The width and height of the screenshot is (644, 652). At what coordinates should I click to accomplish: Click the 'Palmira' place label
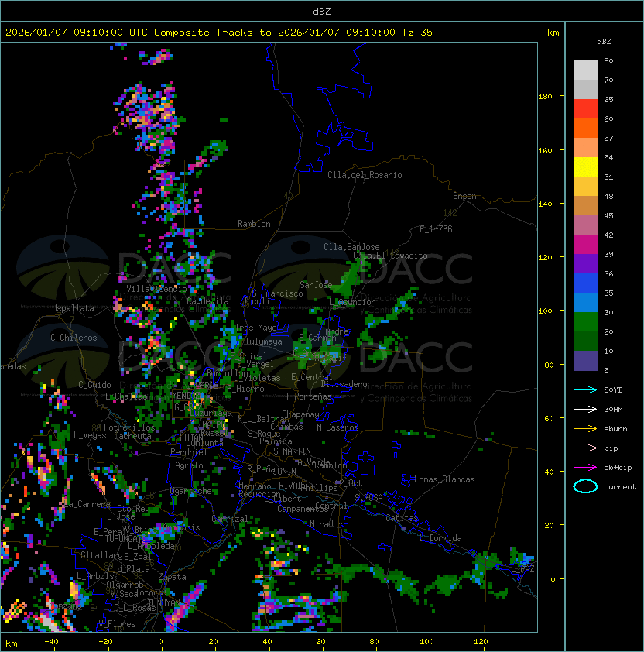click(276, 441)
